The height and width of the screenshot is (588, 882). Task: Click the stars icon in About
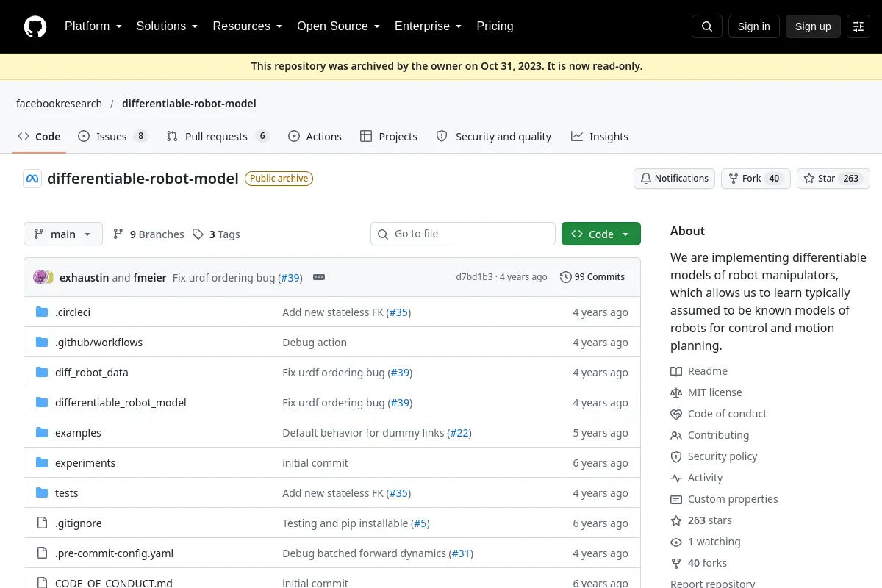pyautogui.click(x=676, y=520)
